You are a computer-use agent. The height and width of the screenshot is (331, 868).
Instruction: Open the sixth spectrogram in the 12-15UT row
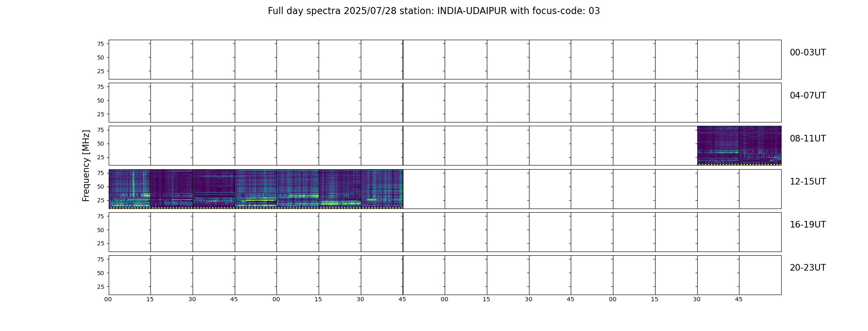(x=340, y=189)
